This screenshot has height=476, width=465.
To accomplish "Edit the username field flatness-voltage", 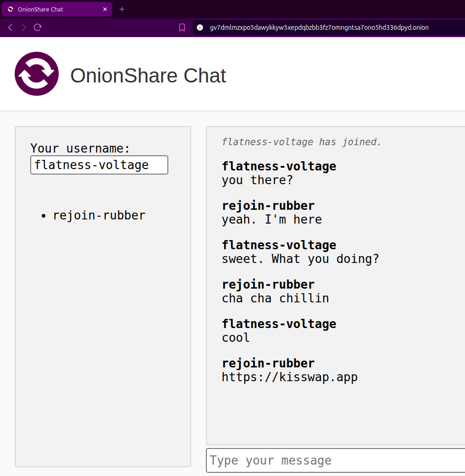I will pyautogui.click(x=99, y=165).
